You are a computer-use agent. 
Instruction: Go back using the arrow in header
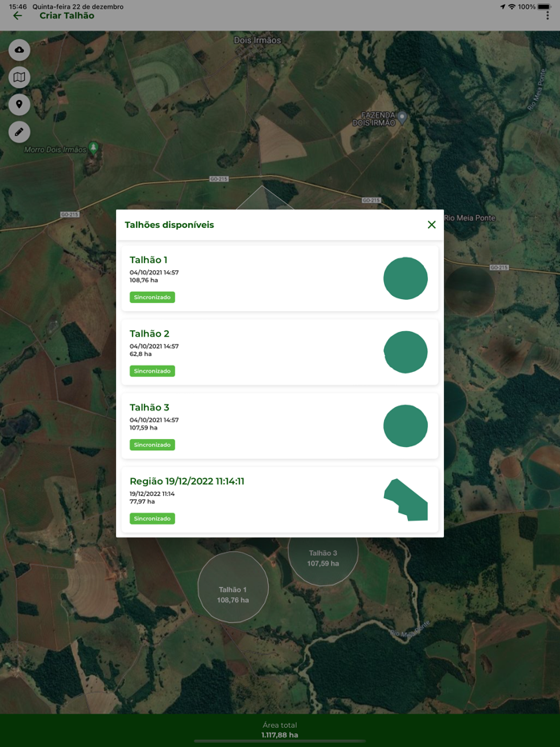(18, 16)
